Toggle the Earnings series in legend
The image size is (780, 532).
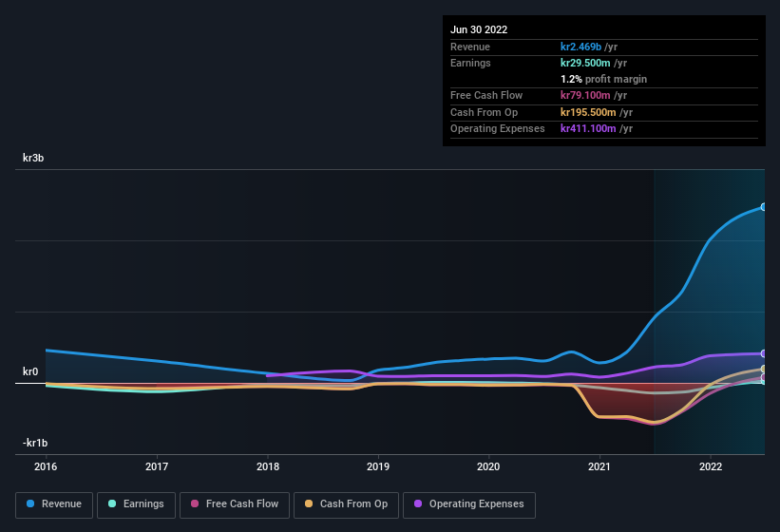coord(136,503)
